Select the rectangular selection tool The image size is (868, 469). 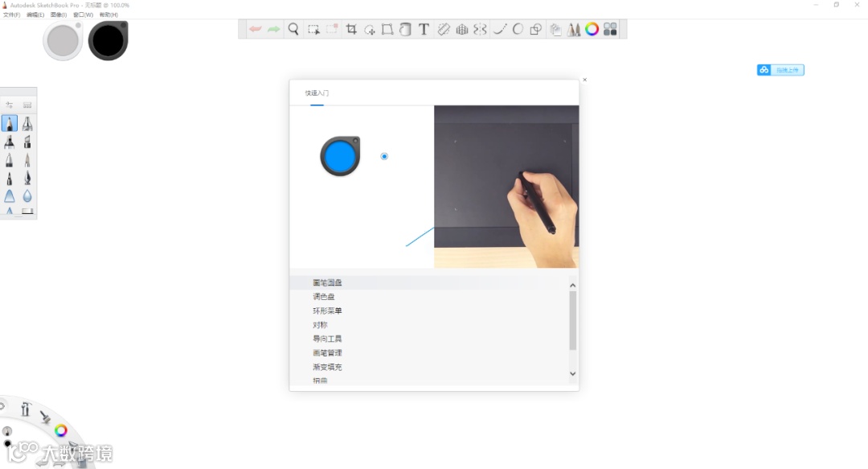pyautogui.click(x=313, y=30)
